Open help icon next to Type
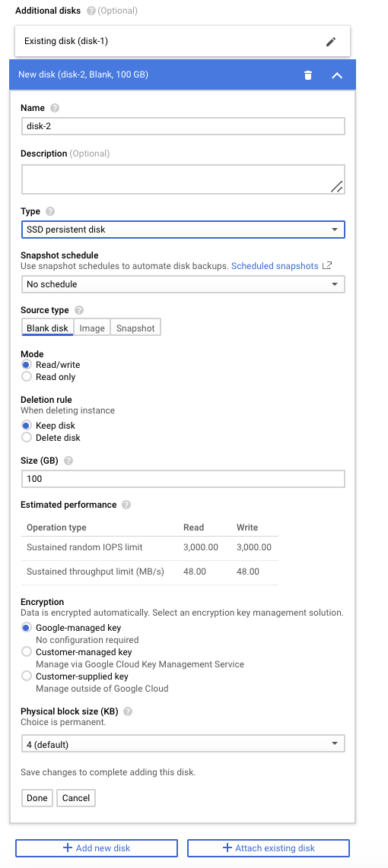Image resolution: width=388 pixels, height=868 pixels. point(50,211)
